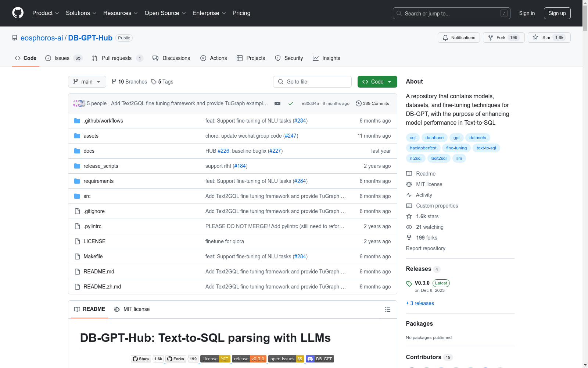
Task: Open the docs folder
Action: 89,151
